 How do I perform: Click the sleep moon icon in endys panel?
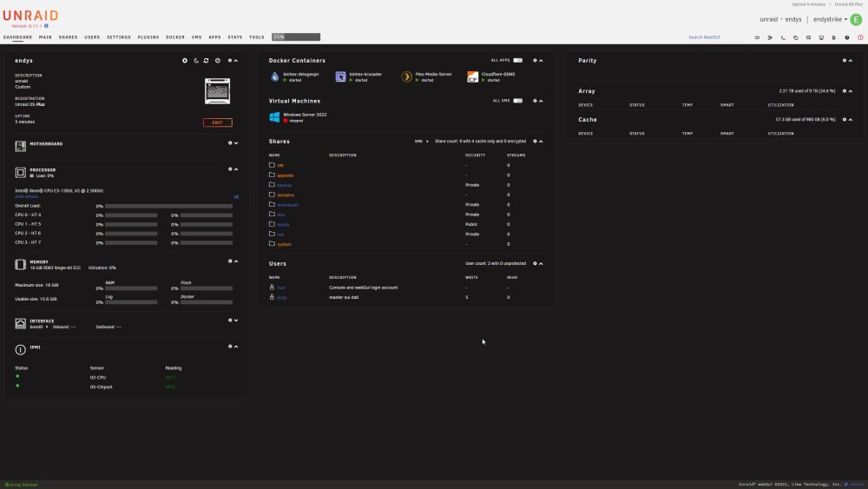196,60
